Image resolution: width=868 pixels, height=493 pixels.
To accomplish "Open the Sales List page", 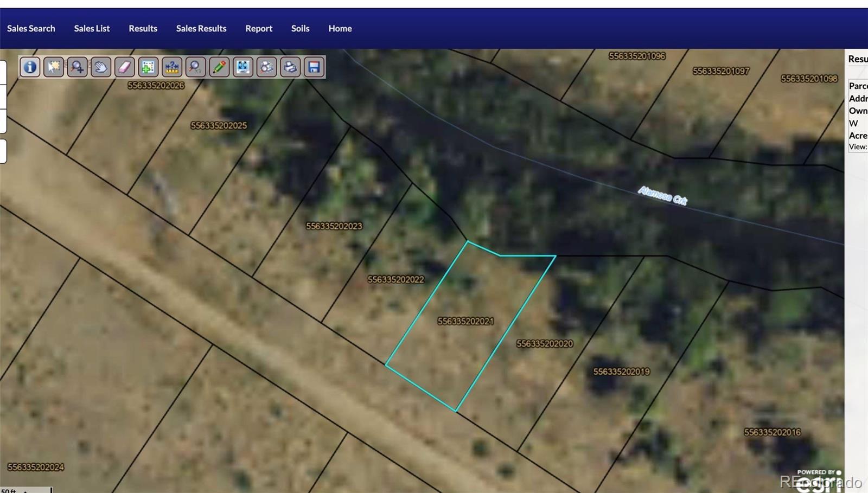I will [x=92, y=28].
